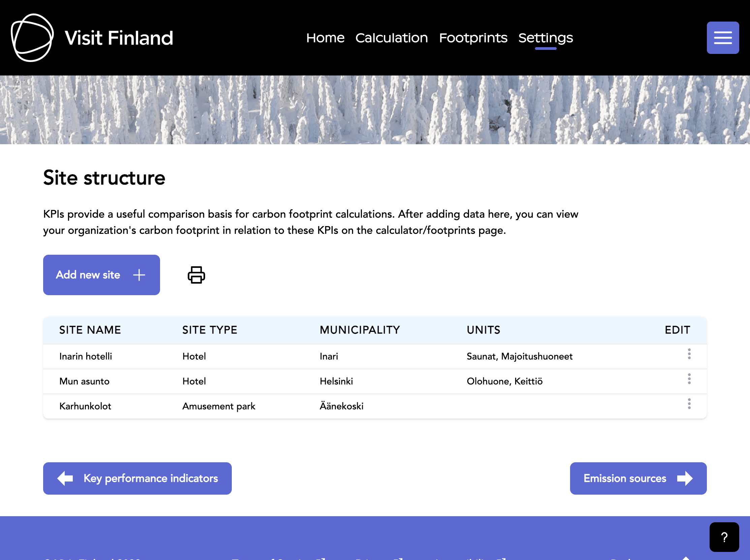Navigate to the Home page
This screenshot has width=750, height=560.
[x=325, y=38]
